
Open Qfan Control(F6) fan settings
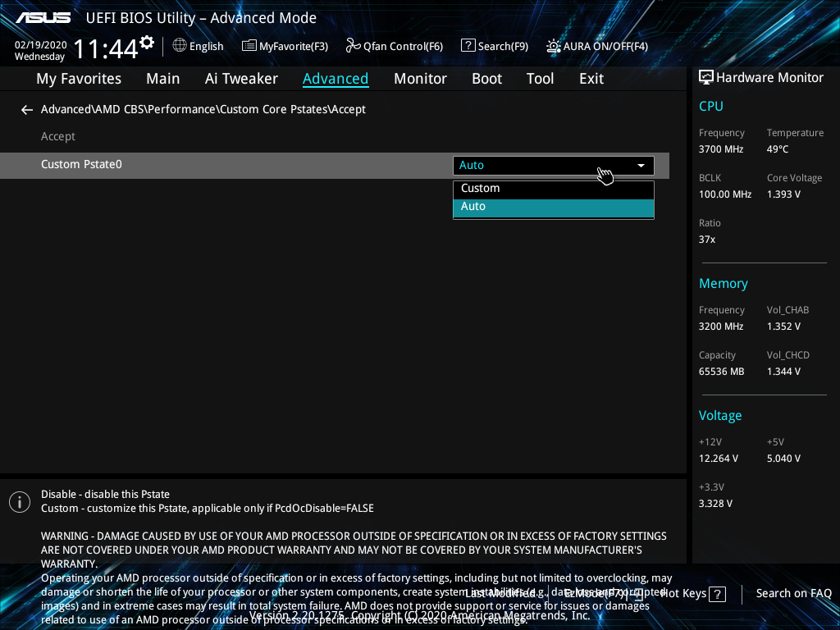395,46
